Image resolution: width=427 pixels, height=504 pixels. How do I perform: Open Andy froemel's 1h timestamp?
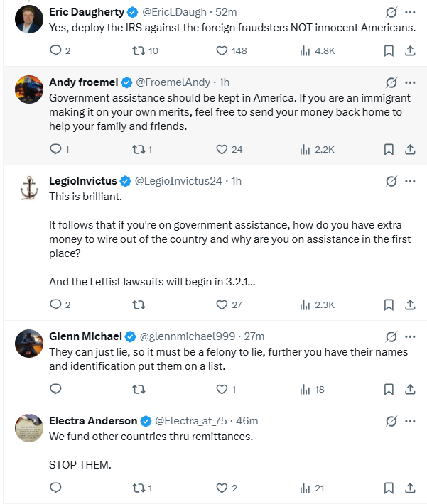point(225,82)
